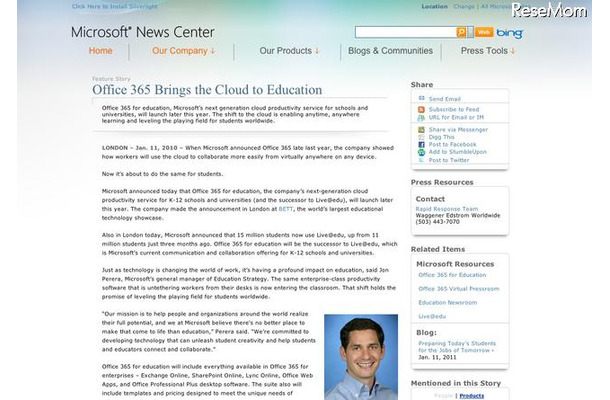Open the search scope dropdown arrow

(470, 32)
